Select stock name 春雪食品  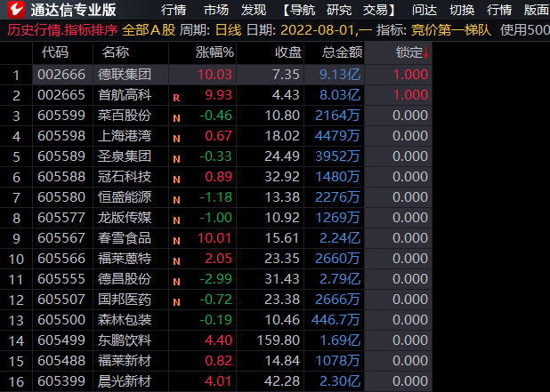pos(125,238)
